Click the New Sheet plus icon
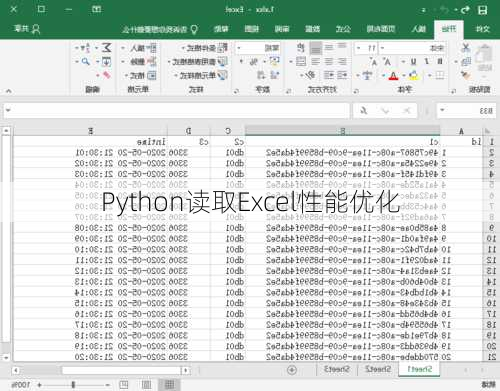 coord(292,370)
